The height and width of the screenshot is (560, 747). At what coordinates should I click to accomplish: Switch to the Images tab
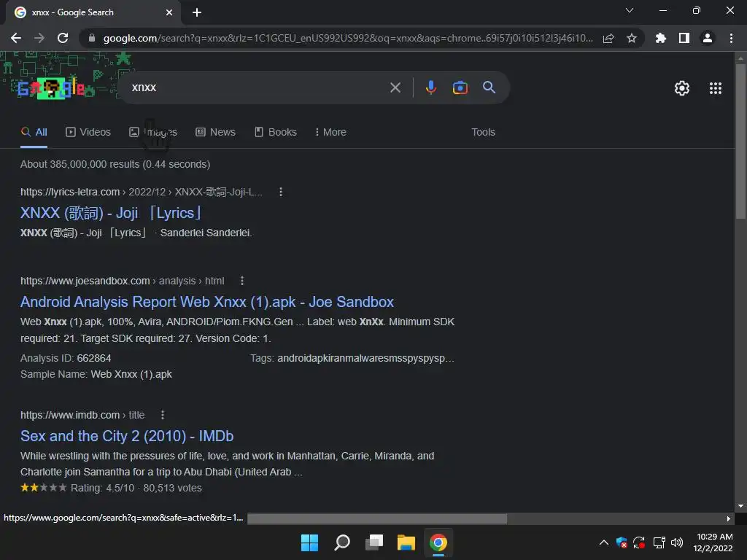[x=153, y=133]
